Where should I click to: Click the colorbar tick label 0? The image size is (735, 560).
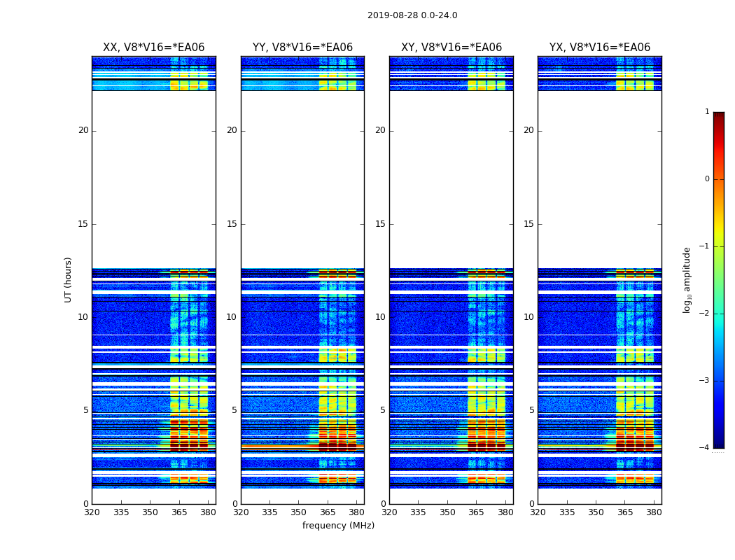707,179
